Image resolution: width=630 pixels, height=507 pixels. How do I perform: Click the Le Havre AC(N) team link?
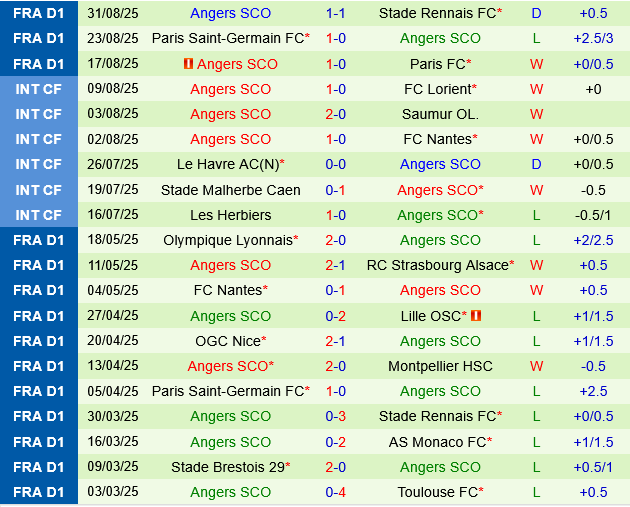(x=228, y=164)
